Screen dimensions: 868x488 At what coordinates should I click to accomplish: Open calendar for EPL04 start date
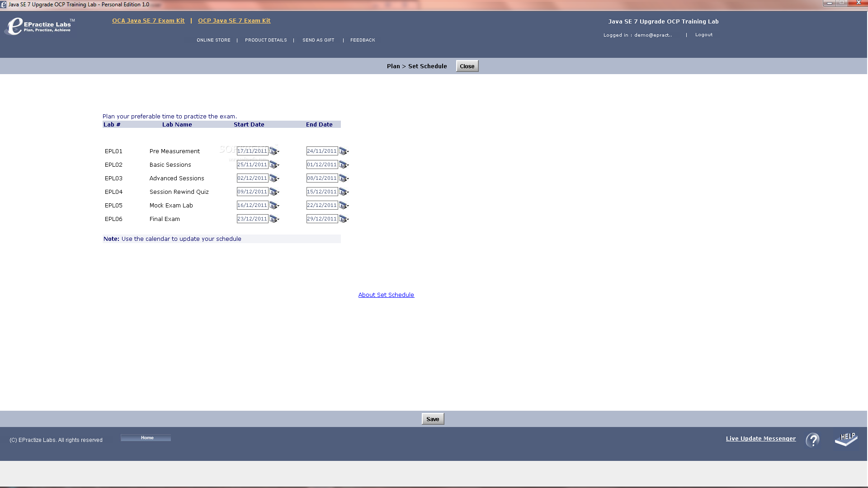pyautogui.click(x=274, y=192)
